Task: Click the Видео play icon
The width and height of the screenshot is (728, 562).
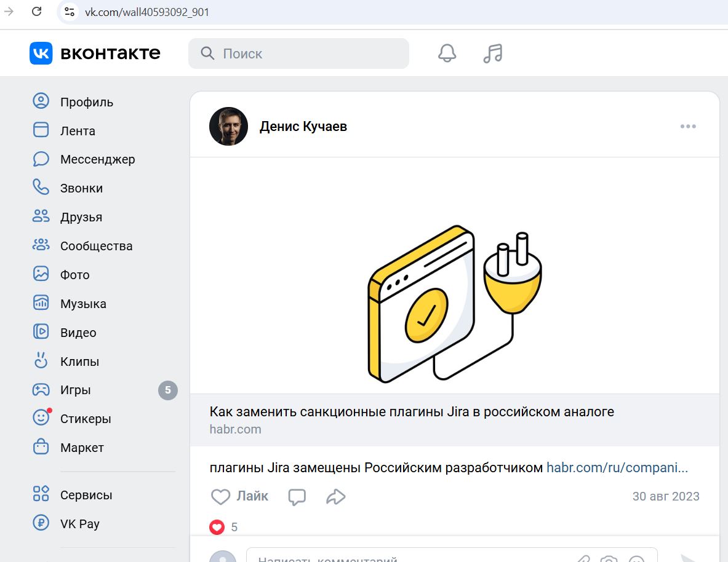Action: [x=41, y=332]
